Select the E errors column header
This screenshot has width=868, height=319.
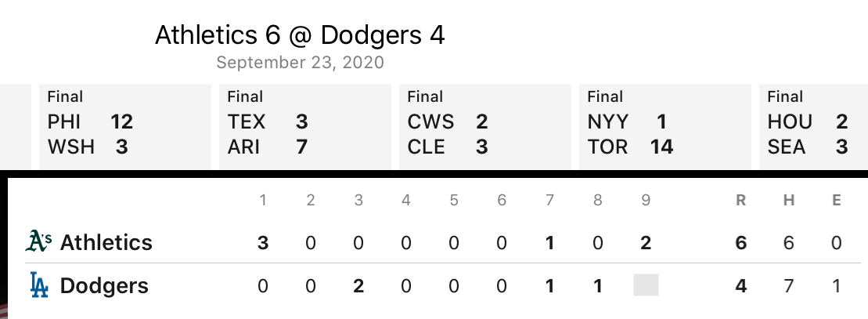pyautogui.click(x=837, y=201)
